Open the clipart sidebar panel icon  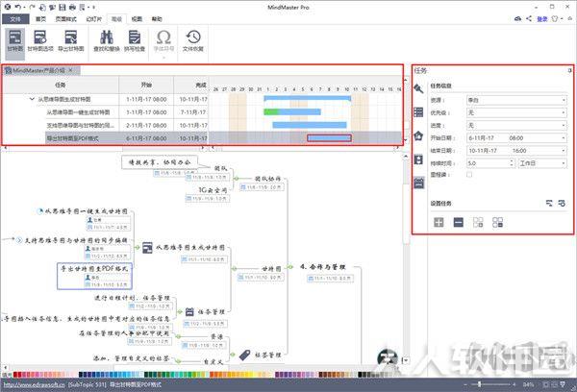click(x=418, y=159)
